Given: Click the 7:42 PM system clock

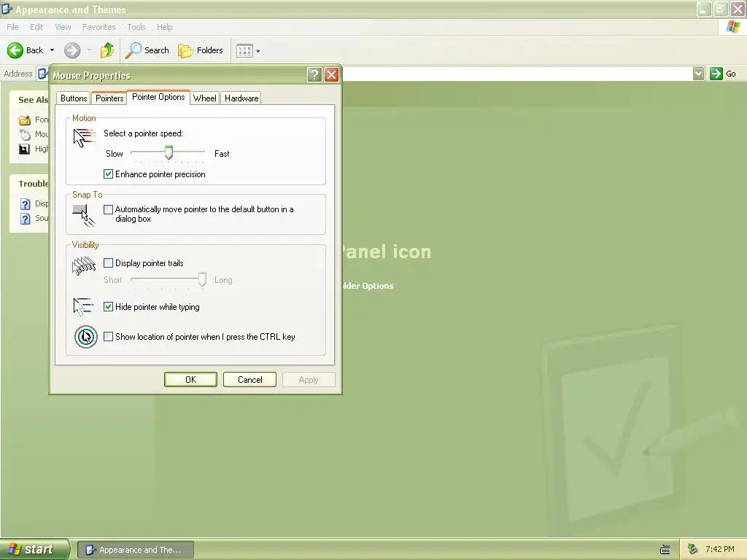Looking at the screenshot, I should click(x=720, y=549).
